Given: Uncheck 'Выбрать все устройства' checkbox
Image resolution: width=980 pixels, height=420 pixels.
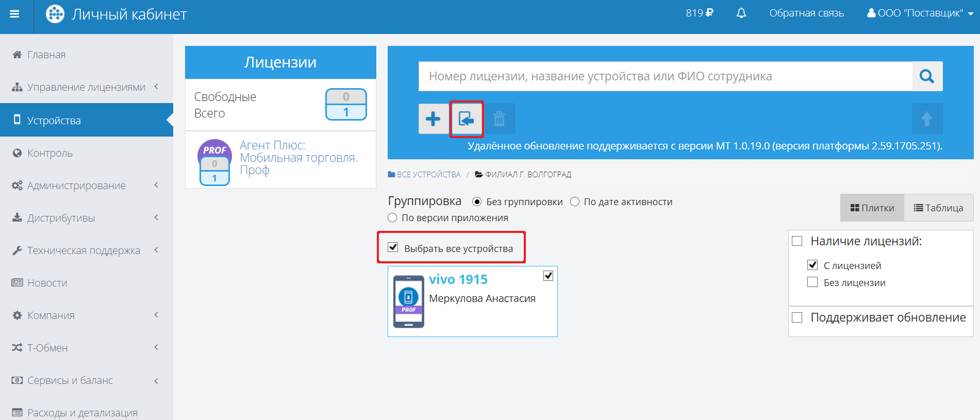Looking at the screenshot, I should 393,247.
